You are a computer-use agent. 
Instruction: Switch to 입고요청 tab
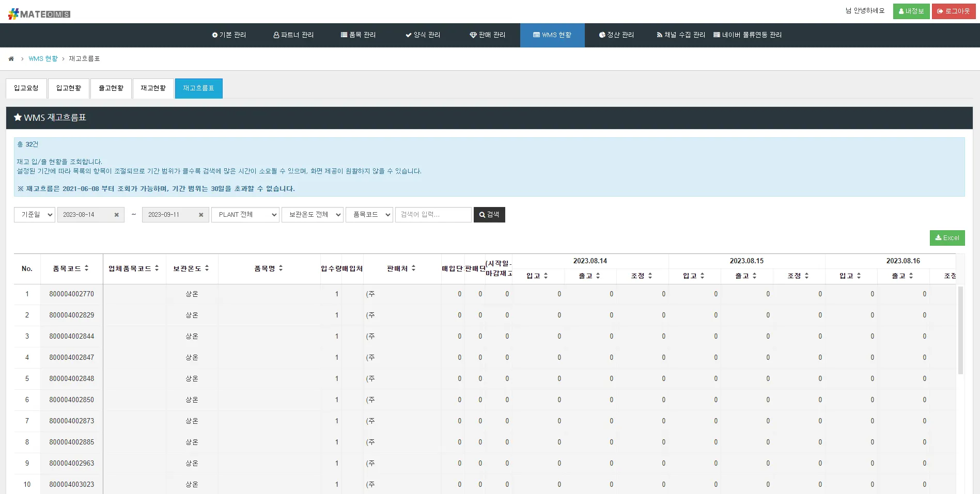26,88
